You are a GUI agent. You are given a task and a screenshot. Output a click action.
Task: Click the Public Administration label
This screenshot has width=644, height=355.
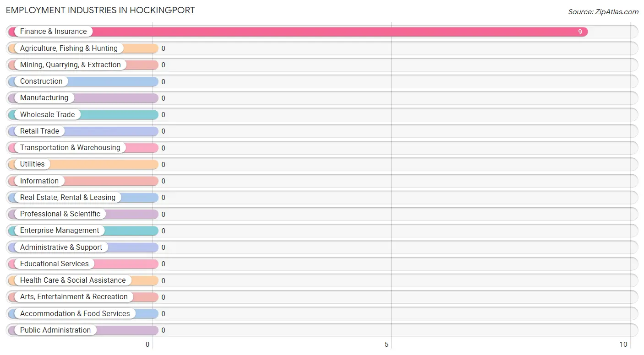pos(55,330)
